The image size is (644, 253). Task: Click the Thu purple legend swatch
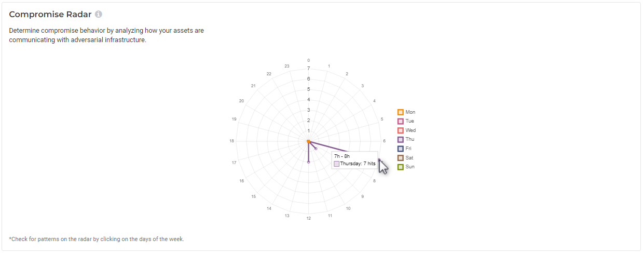(x=401, y=139)
